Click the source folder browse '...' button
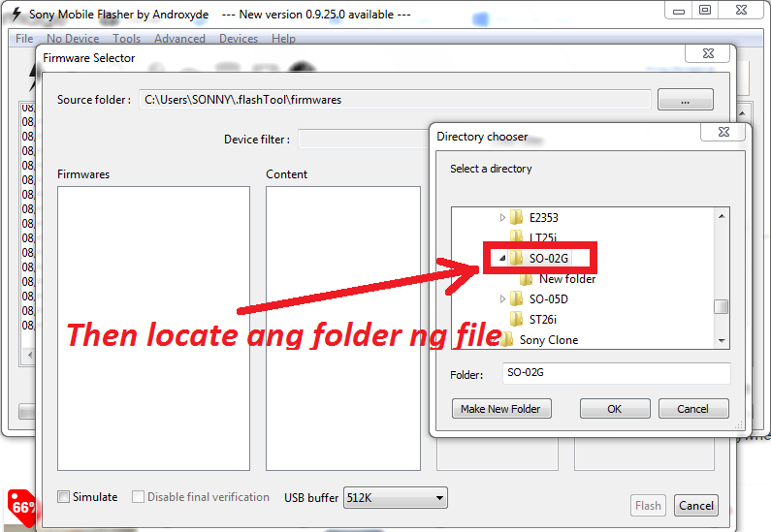 [x=686, y=100]
